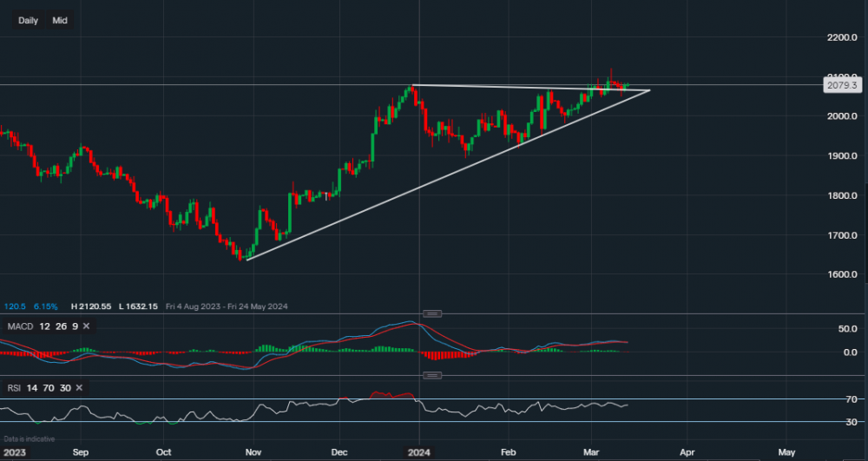Open the Mid price type dropdown
868x461 pixels.
click(60, 20)
